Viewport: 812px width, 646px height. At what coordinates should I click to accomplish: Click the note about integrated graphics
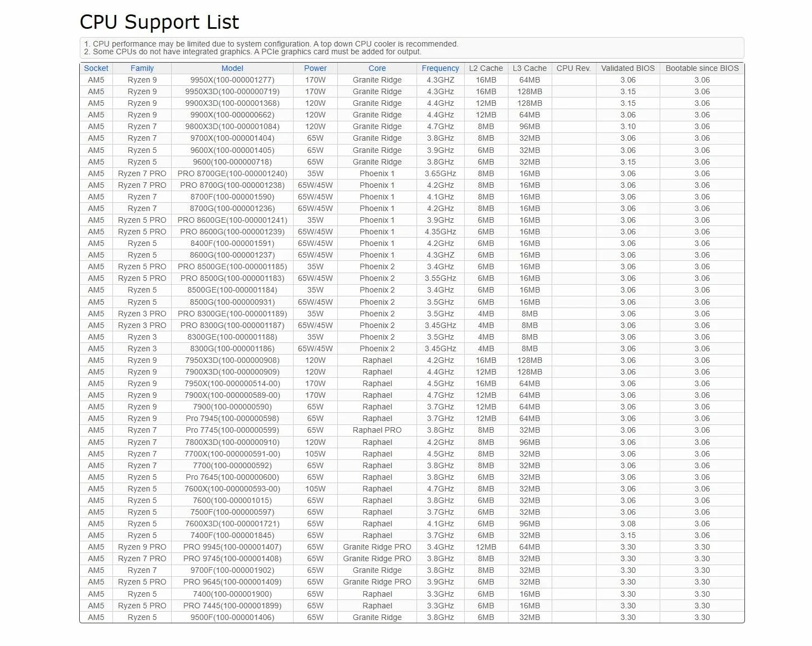(x=253, y=52)
